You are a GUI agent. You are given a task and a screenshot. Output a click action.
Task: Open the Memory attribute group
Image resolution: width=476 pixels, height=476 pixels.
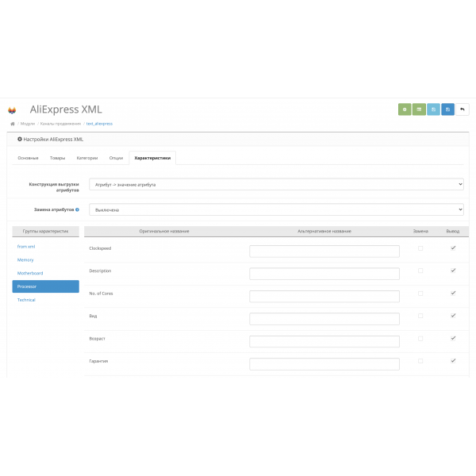[x=25, y=260]
